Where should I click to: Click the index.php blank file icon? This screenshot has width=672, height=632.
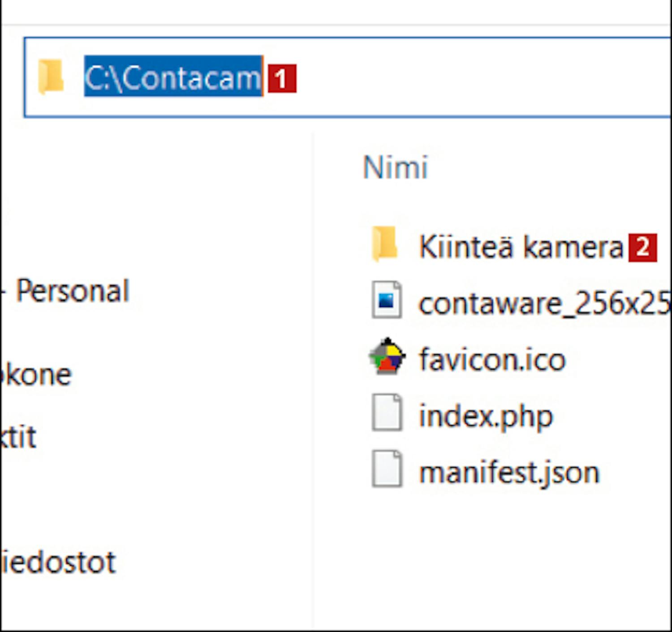(386, 413)
